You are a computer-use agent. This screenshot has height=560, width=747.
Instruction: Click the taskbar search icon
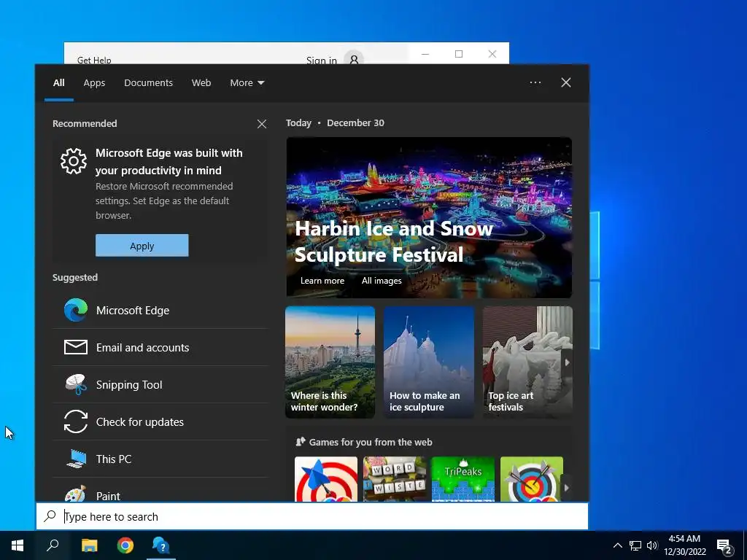[53, 545]
